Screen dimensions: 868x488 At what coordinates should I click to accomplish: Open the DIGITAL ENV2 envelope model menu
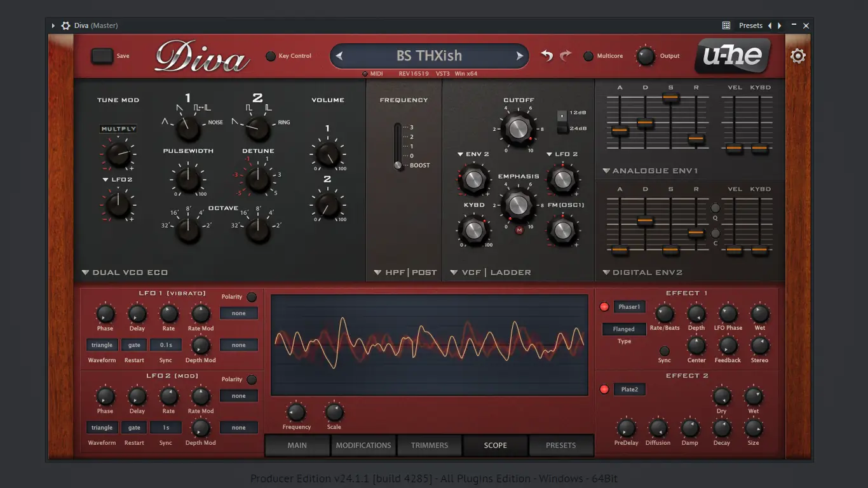[642, 273]
